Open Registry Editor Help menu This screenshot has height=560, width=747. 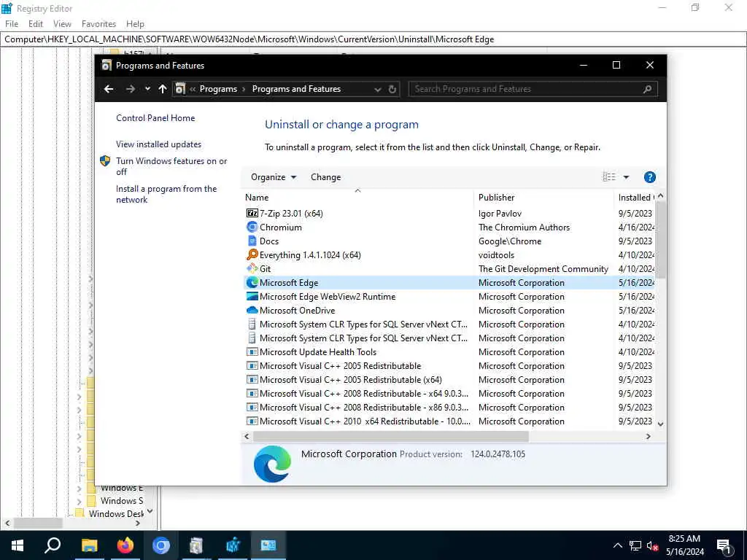[135, 24]
